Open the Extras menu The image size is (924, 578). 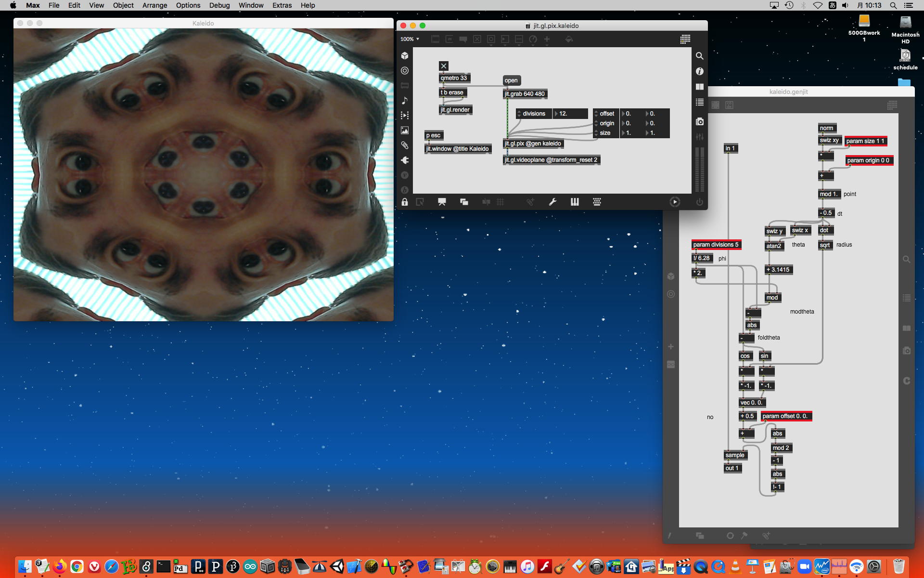[282, 5]
